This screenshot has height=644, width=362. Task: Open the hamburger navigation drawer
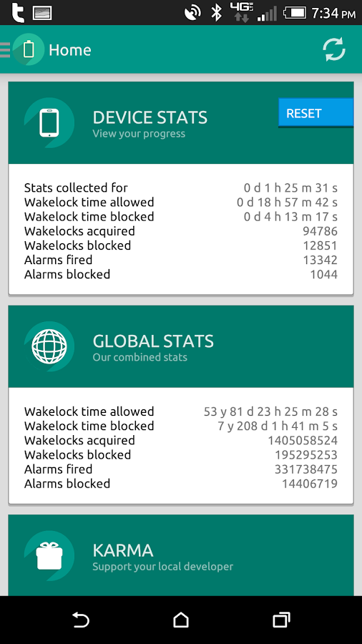point(5,49)
